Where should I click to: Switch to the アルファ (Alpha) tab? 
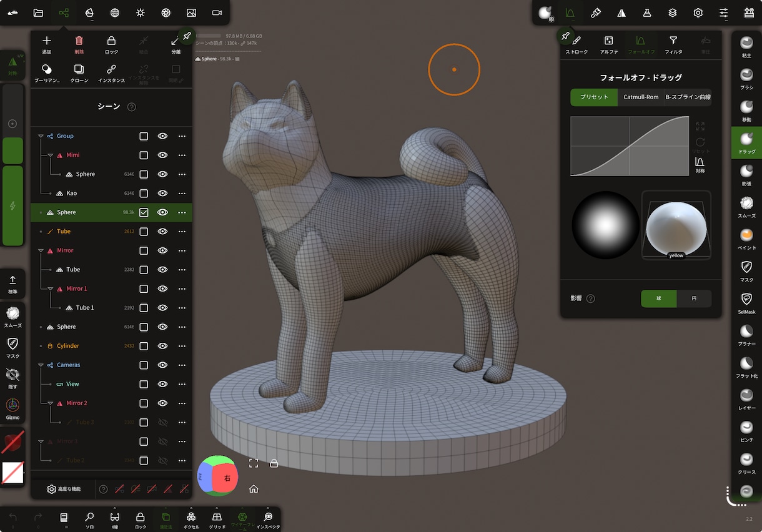coord(609,45)
